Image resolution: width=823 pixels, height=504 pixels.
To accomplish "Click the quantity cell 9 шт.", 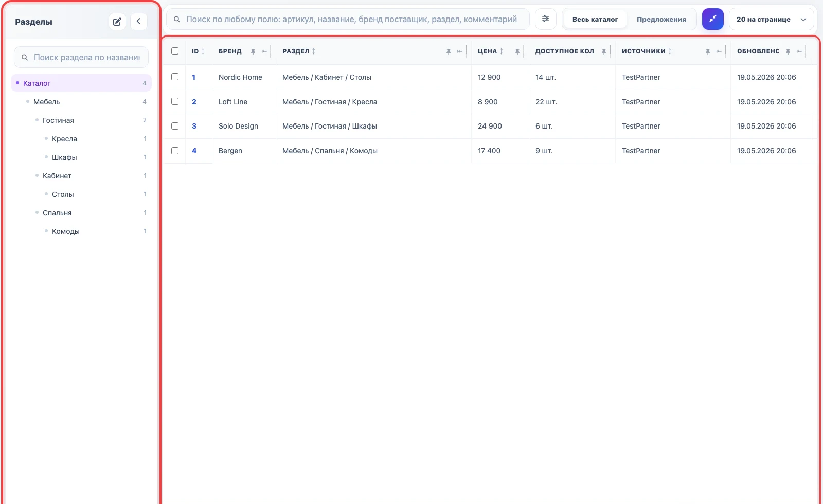I will coord(572,151).
